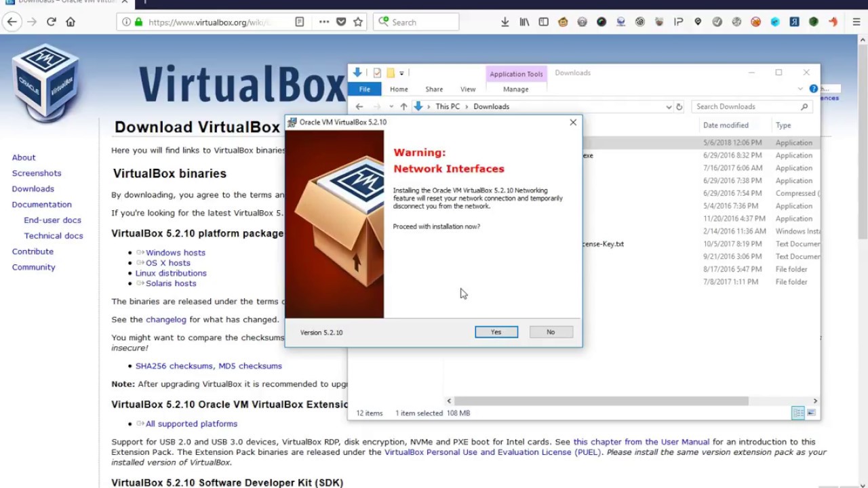Screen dimensions: 868x488
Task: Expand Explorer address bar history dropdown
Action: pyautogui.click(x=669, y=106)
